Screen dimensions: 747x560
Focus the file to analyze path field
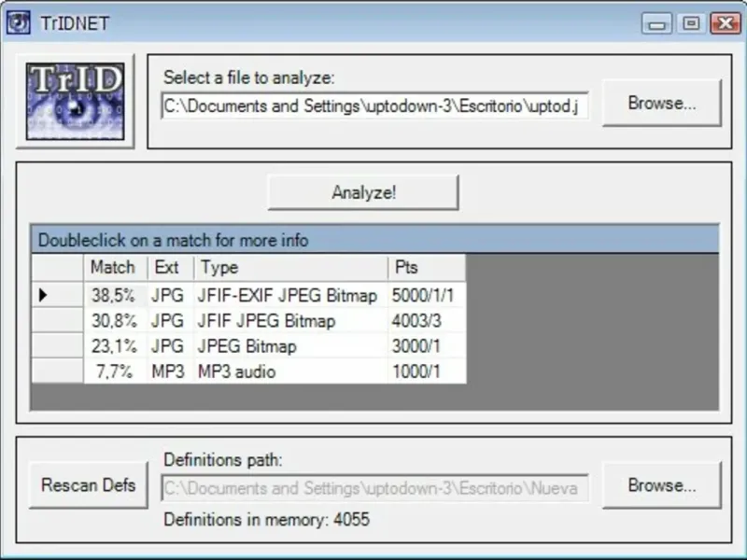(375, 105)
